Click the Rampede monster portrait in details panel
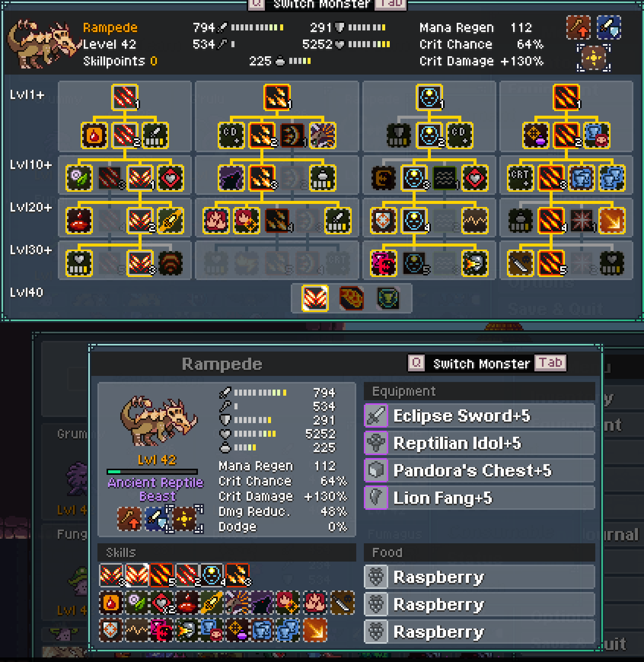The height and width of the screenshot is (662, 644). coord(159,420)
